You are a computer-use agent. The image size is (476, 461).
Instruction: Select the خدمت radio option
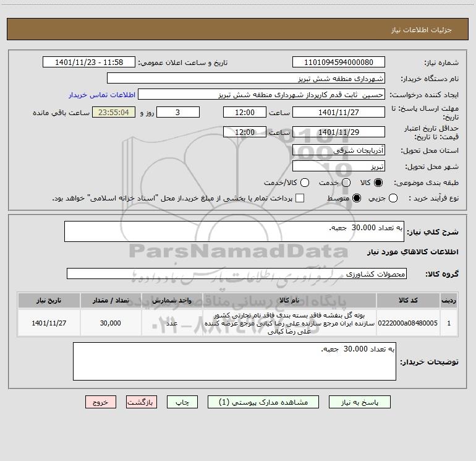click(346, 183)
